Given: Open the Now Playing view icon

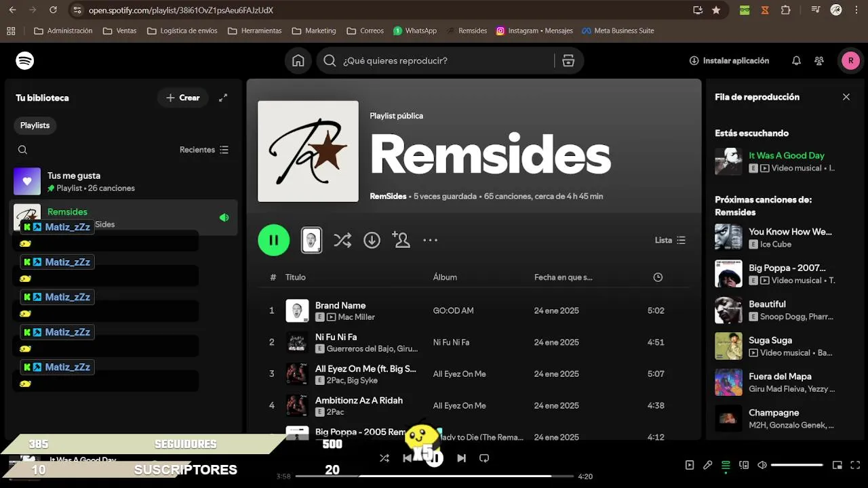Looking at the screenshot, I should tap(690, 465).
